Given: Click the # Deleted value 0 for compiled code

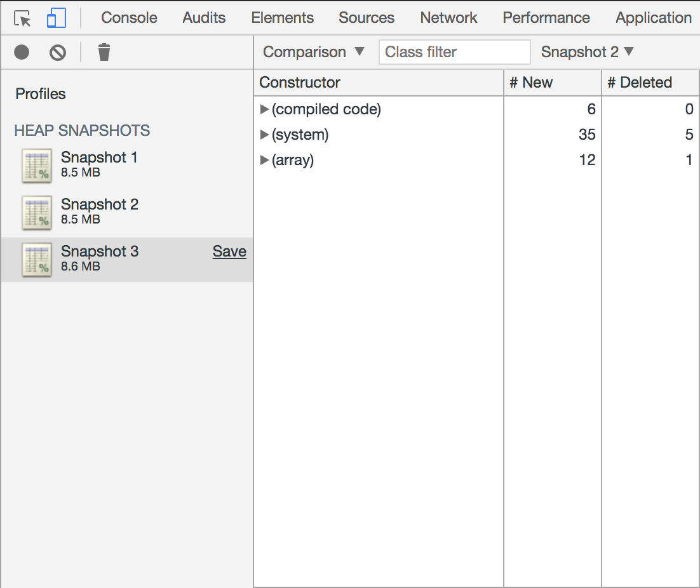Looking at the screenshot, I should (x=689, y=109).
